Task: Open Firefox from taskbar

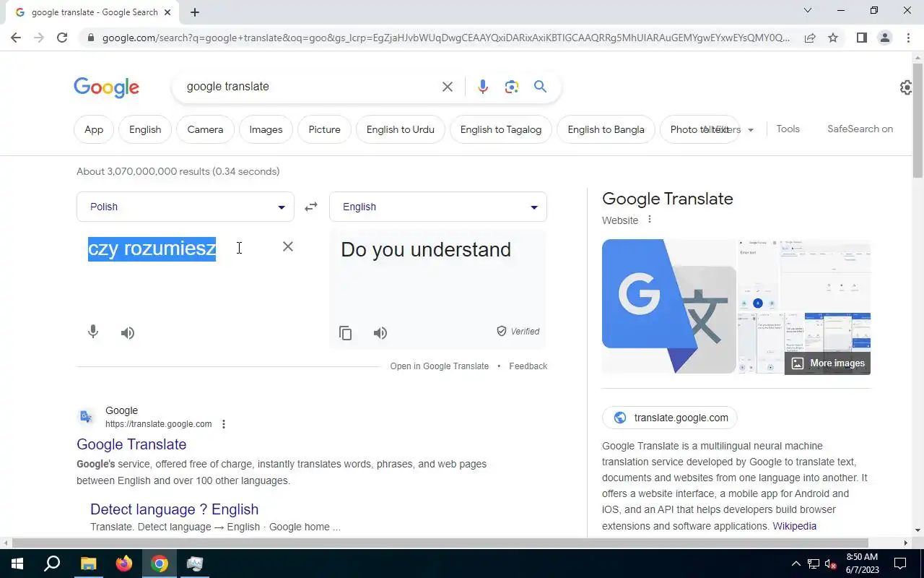Action: pyautogui.click(x=124, y=564)
